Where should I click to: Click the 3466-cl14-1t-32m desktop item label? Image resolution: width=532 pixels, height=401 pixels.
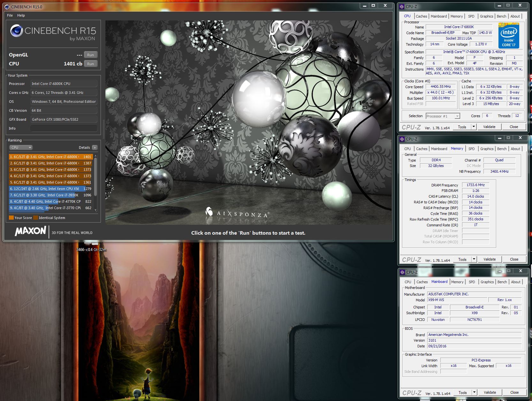(x=91, y=250)
